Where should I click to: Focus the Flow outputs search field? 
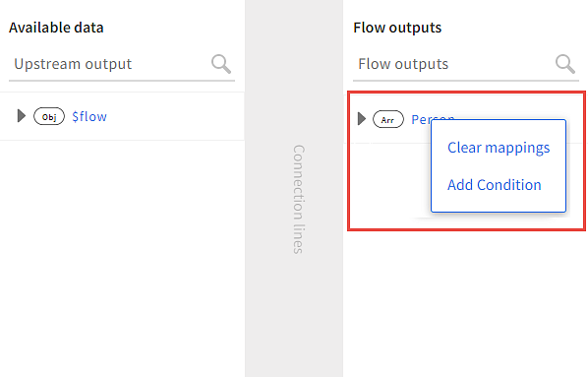453,64
